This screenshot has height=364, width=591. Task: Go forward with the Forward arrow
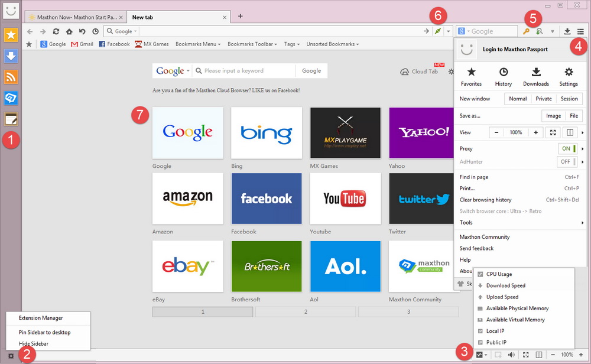[43, 31]
